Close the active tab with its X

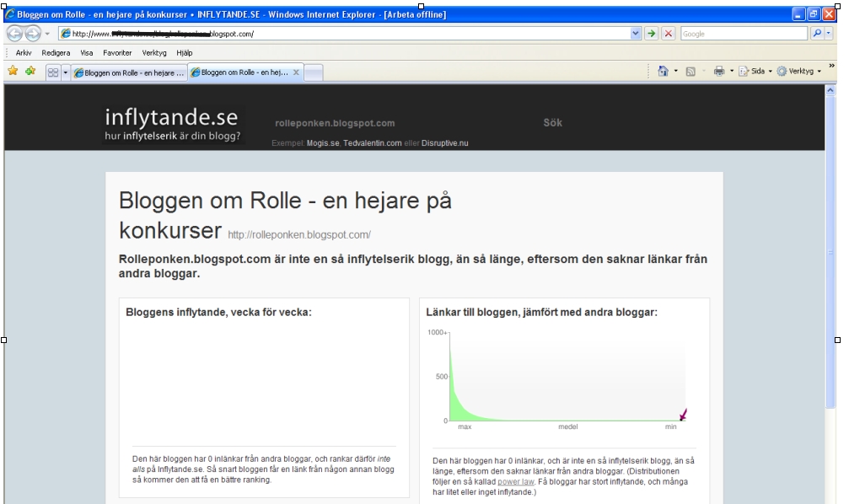click(296, 72)
